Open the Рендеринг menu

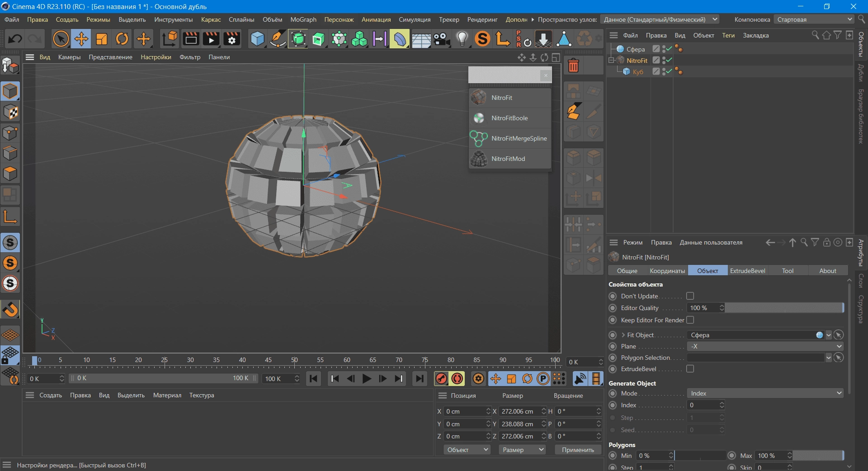[482, 19]
